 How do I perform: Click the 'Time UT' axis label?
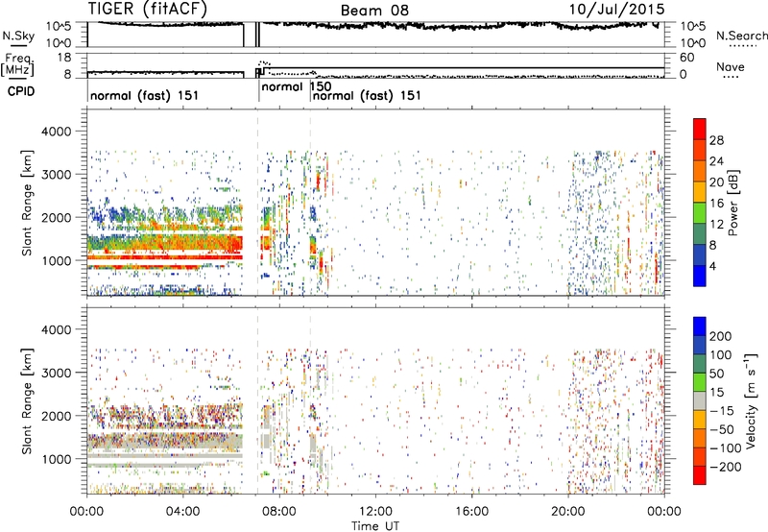tap(375, 526)
